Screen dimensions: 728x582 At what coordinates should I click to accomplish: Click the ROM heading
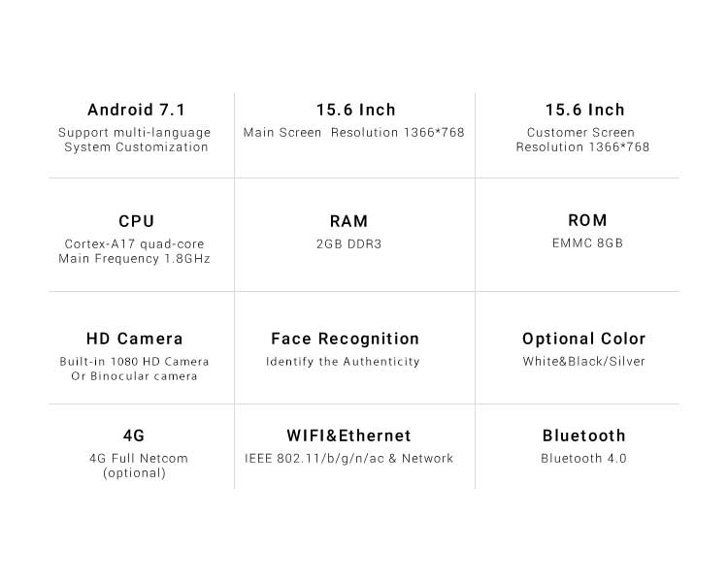point(588,220)
